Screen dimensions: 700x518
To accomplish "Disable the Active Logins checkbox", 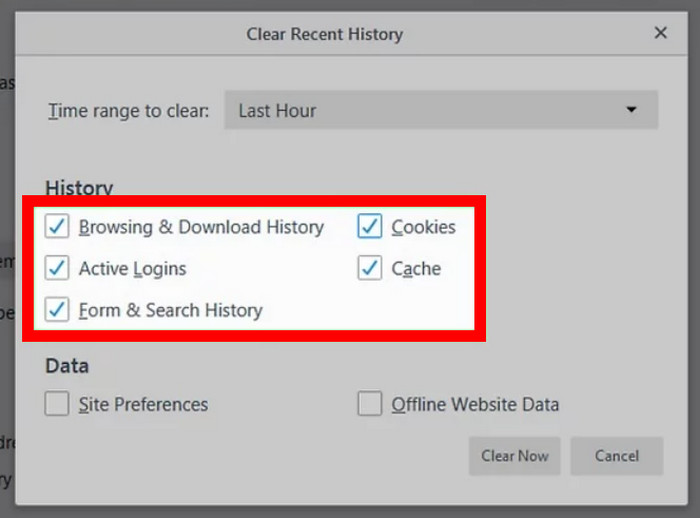I will tap(57, 269).
